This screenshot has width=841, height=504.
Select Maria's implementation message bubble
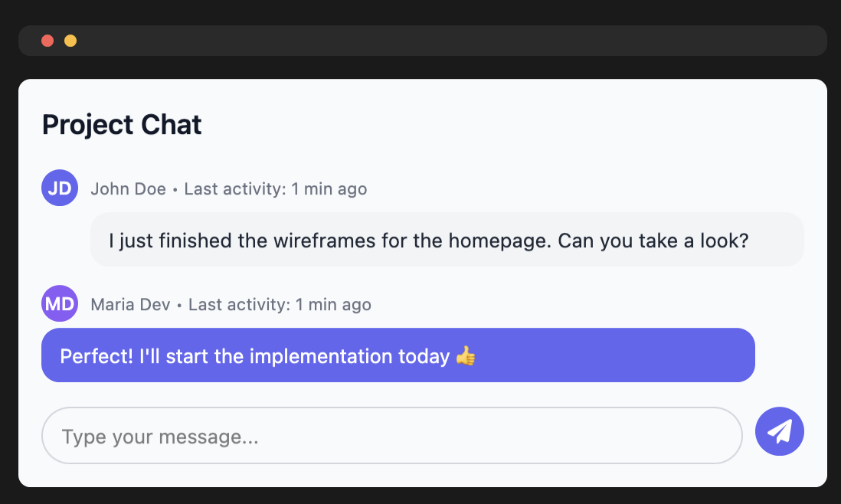398,355
